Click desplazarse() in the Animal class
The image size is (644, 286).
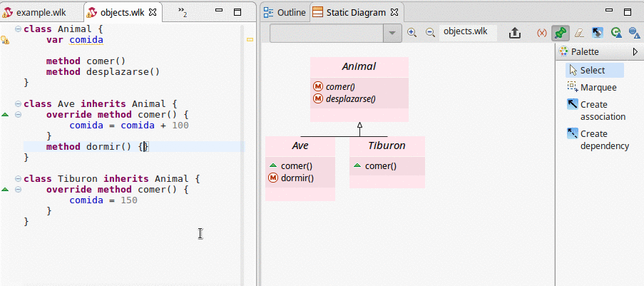click(344, 98)
